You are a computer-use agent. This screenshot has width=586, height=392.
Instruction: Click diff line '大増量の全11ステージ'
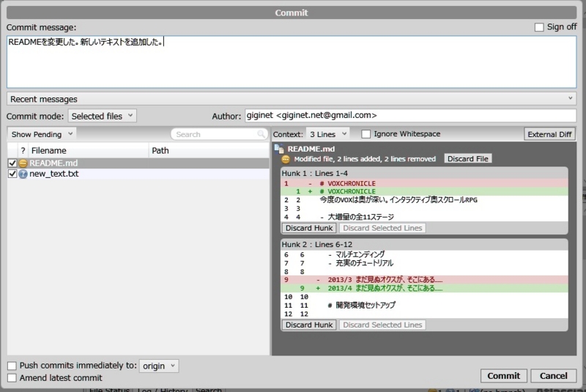pos(424,217)
